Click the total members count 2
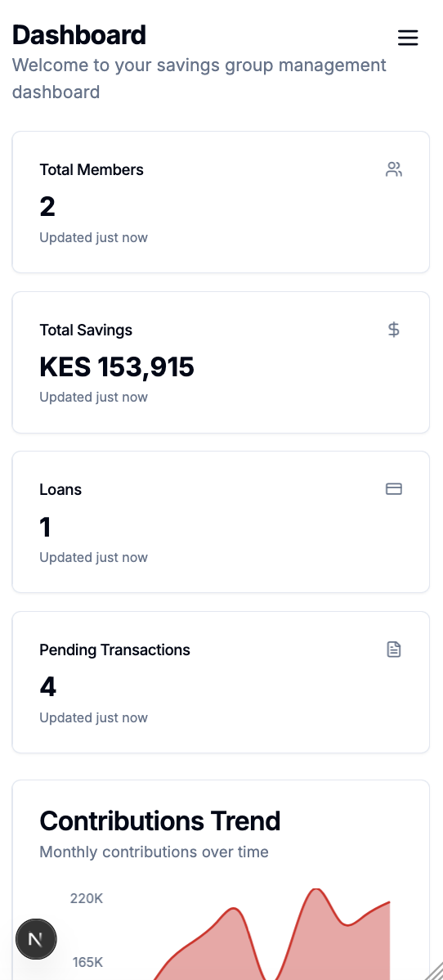 coord(47,207)
